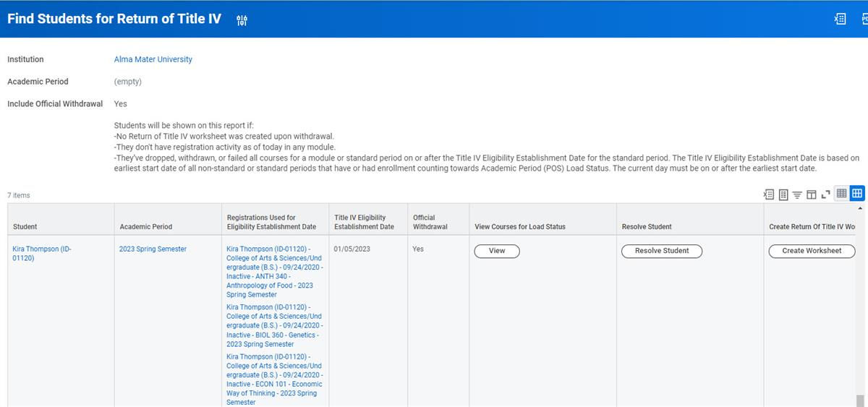Image resolution: width=868 pixels, height=407 pixels.
Task: Click Find Students for Return of Title IV title
Action: [114, 20]
